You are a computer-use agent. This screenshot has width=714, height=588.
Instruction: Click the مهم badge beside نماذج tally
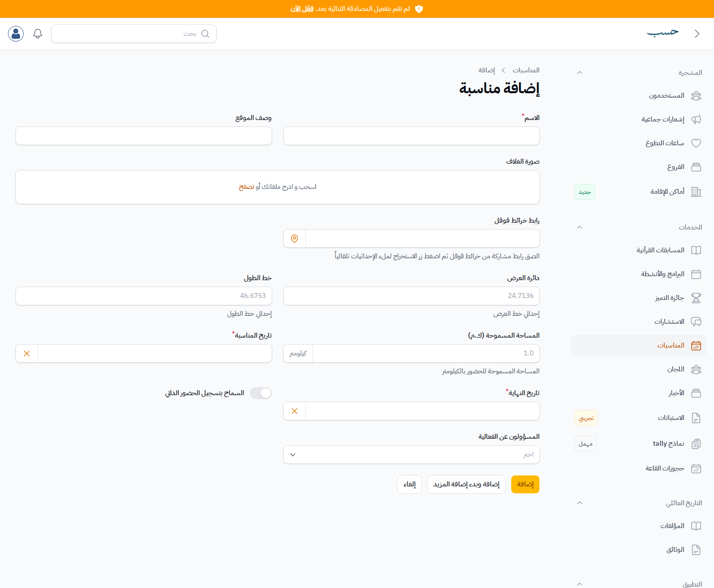586,444
